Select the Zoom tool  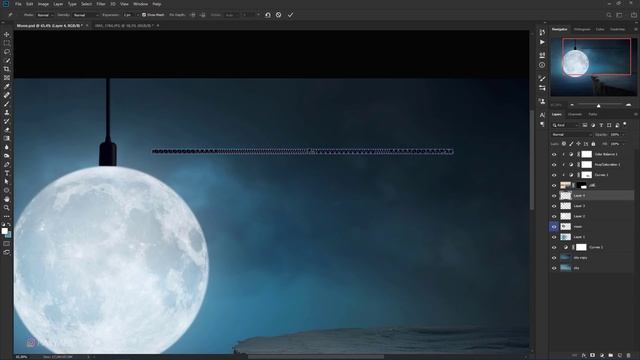click(7, 207)
